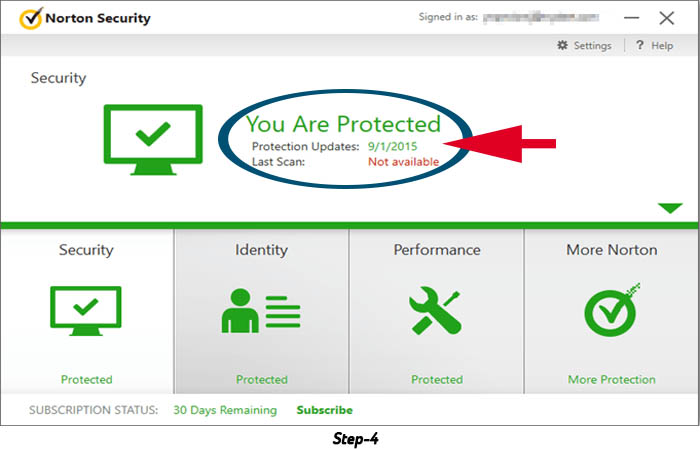This screenshot has width=700, height=450.
Task: Click the More Protection link
Action: [612, 379]
